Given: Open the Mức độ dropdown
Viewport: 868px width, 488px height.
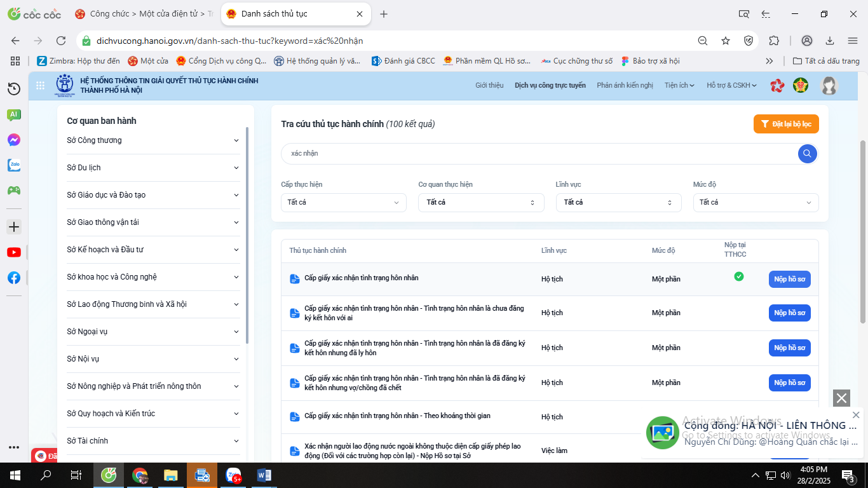Looking at the screenshot, I should [756, 202].
